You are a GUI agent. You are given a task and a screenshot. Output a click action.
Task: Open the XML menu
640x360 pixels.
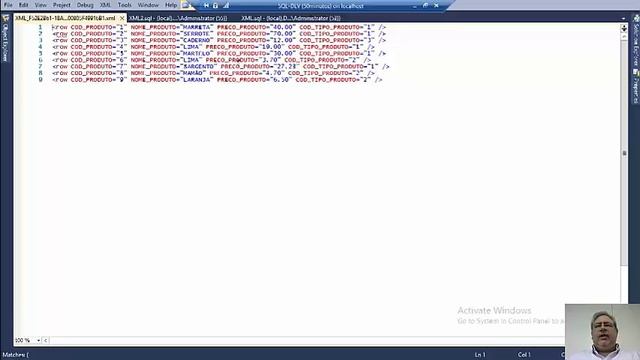[x=105, y=5]
